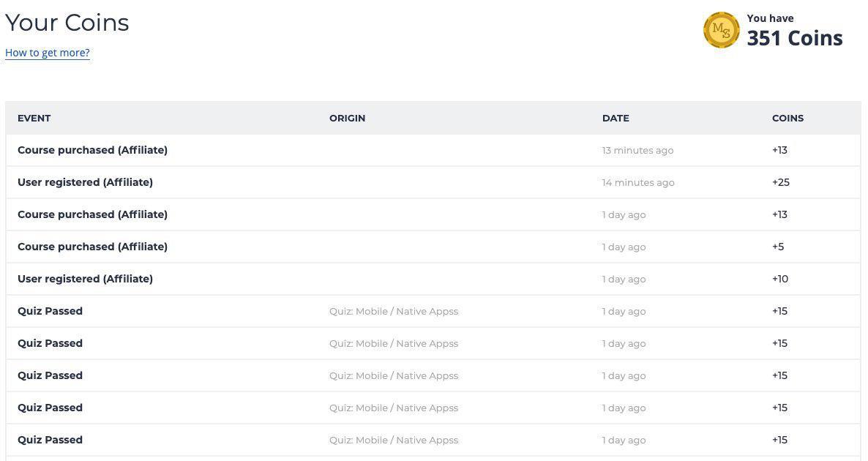This screenshot has height=461, width=868.
Task: Click the +5 coin amount
Action: pyautogui.click(x=777, y=247)
